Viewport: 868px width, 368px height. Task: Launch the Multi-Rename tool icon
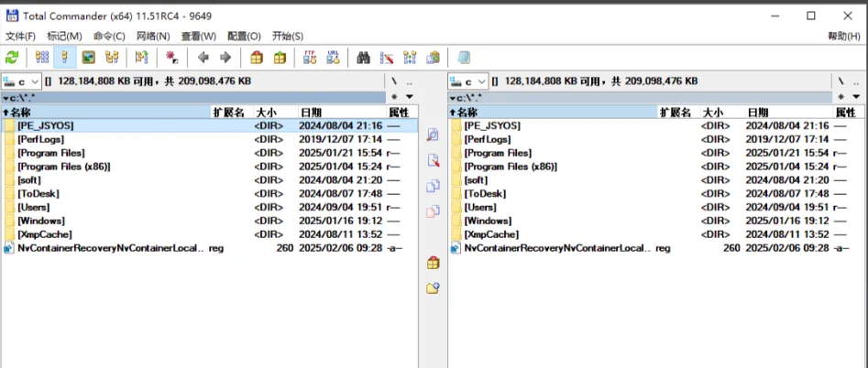387,57
